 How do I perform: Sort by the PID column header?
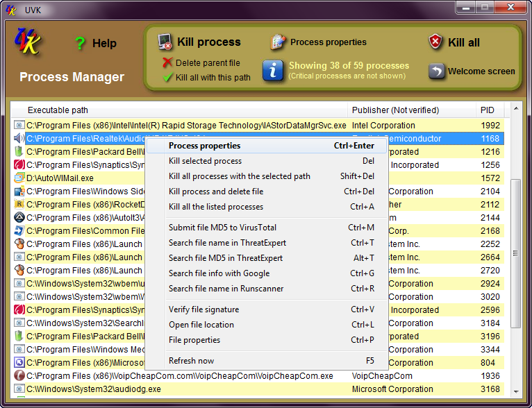pos(490,110)
